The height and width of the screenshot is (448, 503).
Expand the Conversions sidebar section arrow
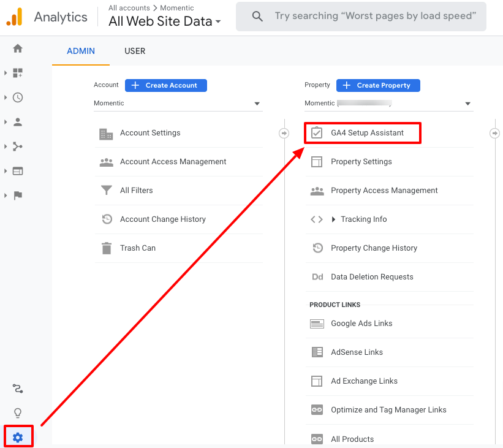click(6, 196)
